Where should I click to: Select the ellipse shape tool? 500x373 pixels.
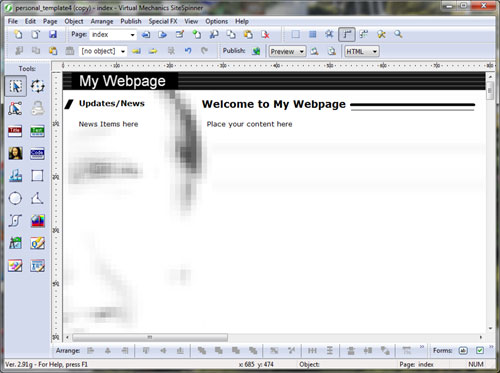pyautogui.click(x=15, y=198)
